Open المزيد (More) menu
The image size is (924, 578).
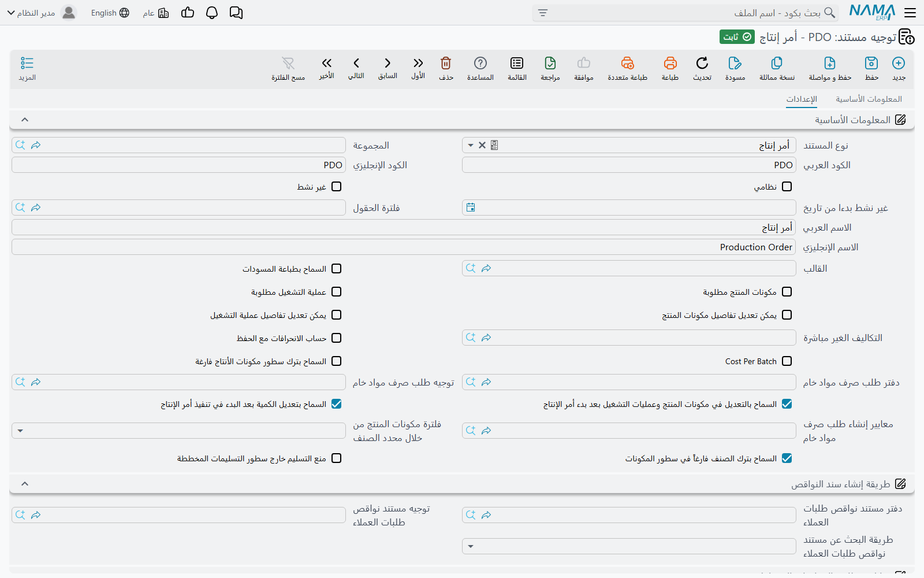click(27, 68)
